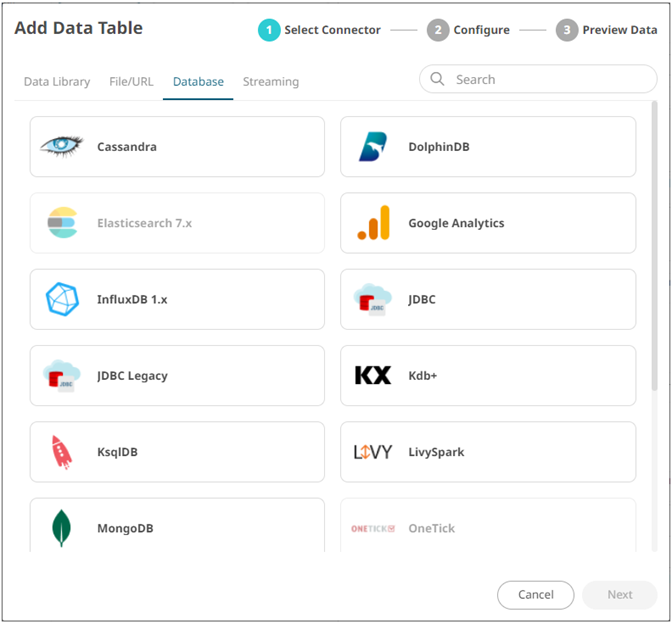Open the Data Library tab

[x=57, y=81]
